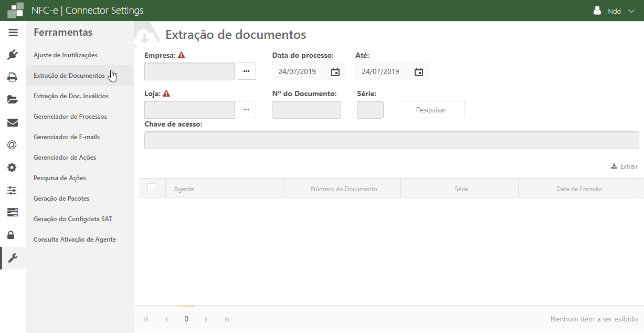Open the folder icon in sidebar
644x333 pixels.
click(x=13, y=100)
